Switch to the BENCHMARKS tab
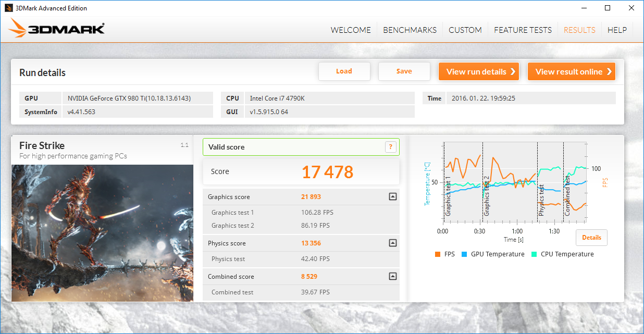 (x=410, y=30)
